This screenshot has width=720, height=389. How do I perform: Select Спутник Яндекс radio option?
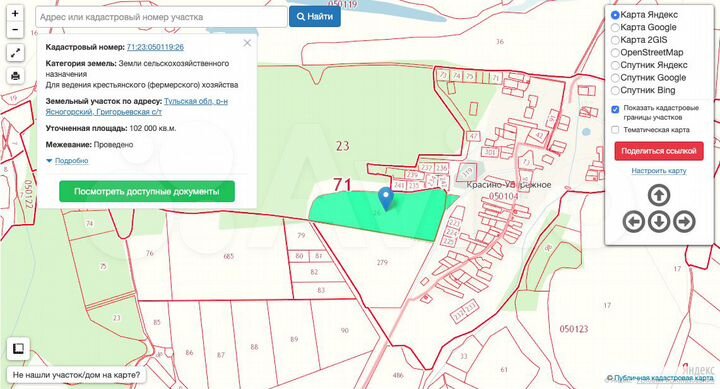click(x=615, y=65)
